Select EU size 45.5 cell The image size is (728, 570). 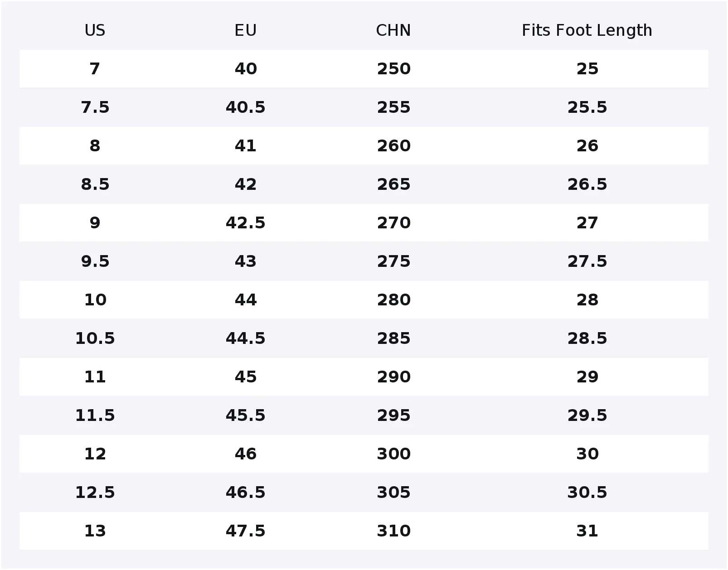(x=246, y=415)
